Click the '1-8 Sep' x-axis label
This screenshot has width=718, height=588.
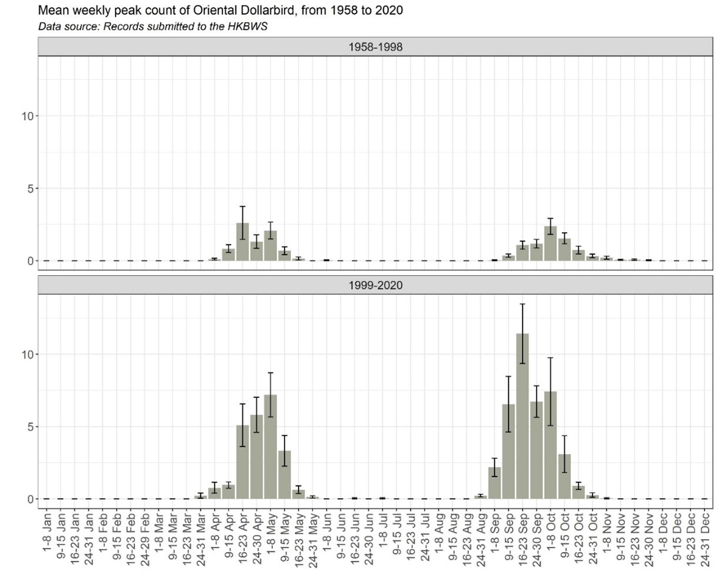[495, 531]
